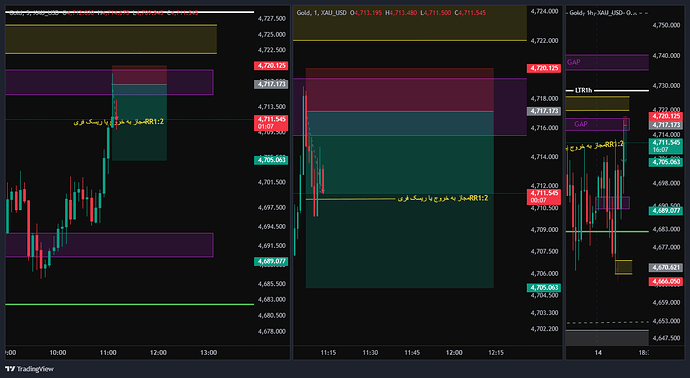Select yellow supply zone atop left chart

pyautogui.click(x=111, y=39)
